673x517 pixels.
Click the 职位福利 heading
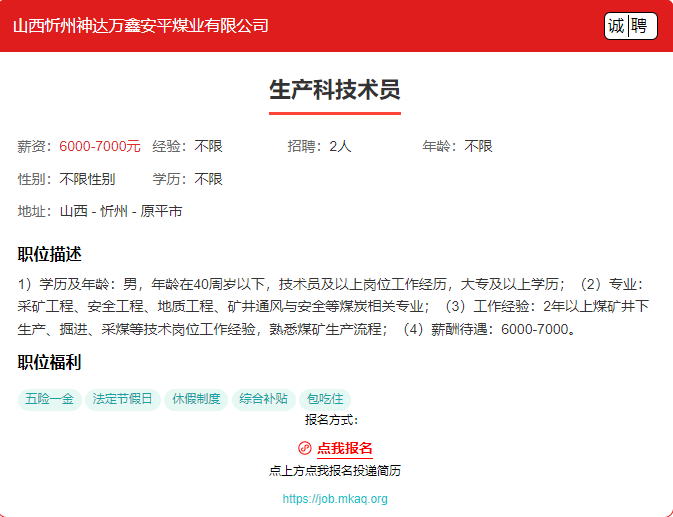click(49, 362)
